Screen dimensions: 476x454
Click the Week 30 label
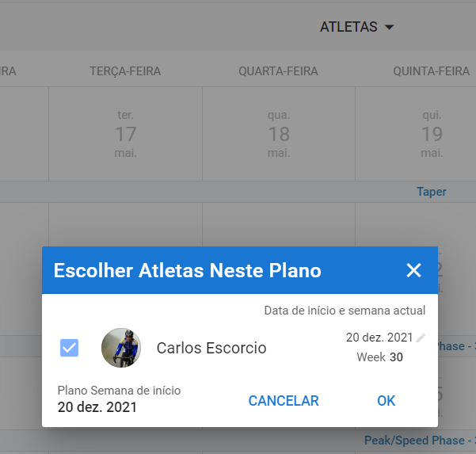click(x=379, y=357)
